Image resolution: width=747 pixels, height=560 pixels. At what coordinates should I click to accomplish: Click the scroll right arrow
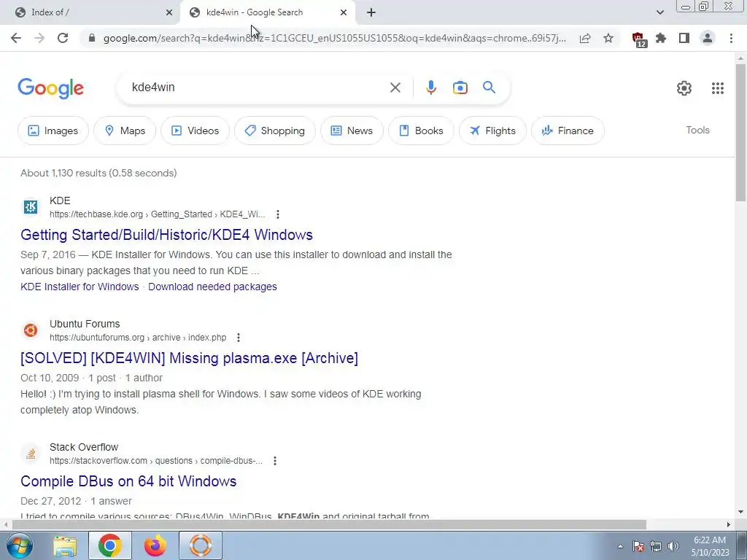pyautogui.click(x=729, y=525)
